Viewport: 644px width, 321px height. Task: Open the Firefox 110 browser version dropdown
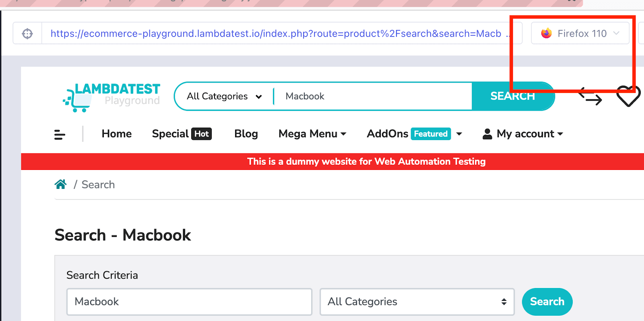pos(580,33)
